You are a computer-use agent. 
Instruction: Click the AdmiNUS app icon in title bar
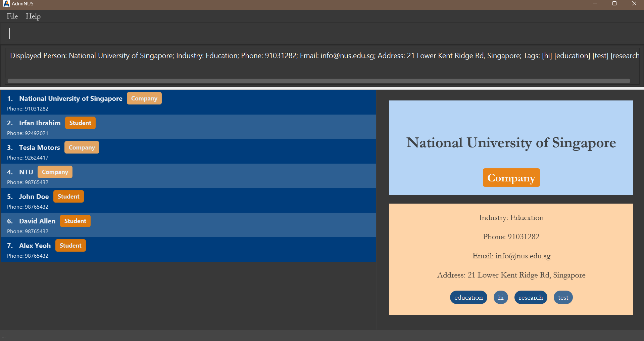(x=6, y=4)
